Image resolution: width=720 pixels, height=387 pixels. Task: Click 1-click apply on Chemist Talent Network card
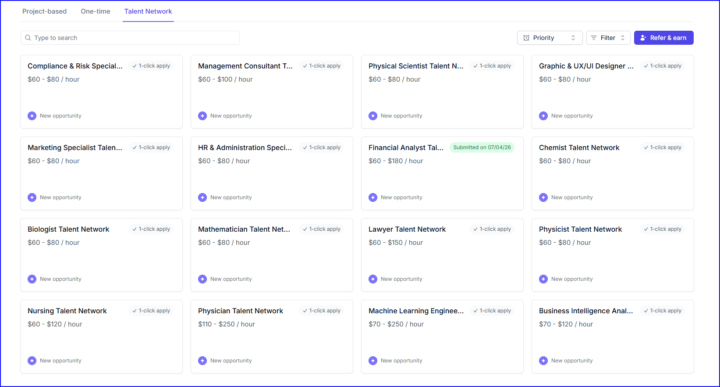point(663,147)
